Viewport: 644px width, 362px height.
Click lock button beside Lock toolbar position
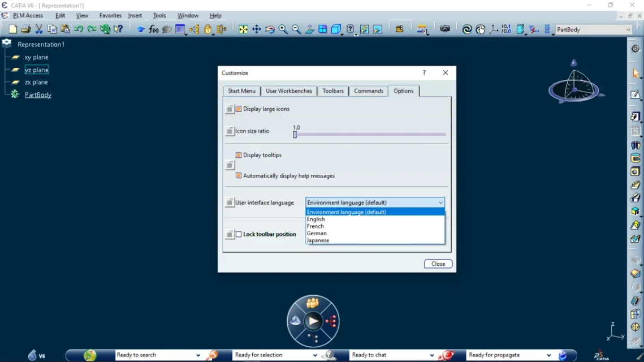point(230,234)
